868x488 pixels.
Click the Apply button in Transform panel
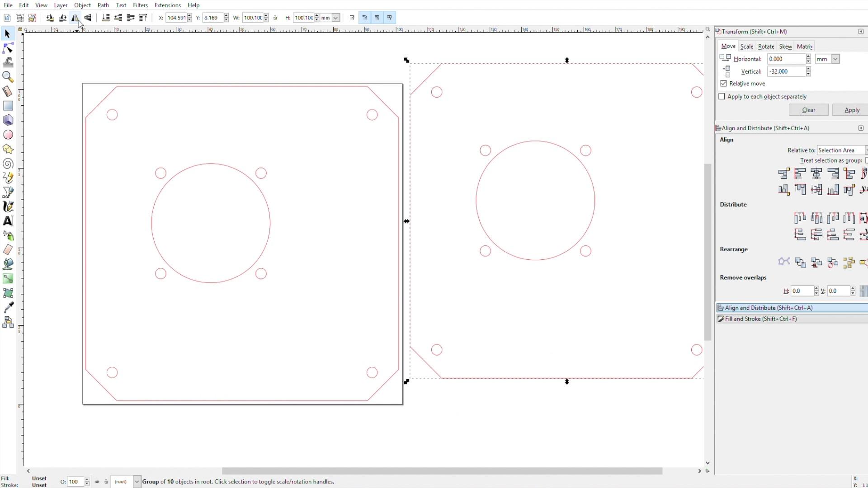[851, 110]
